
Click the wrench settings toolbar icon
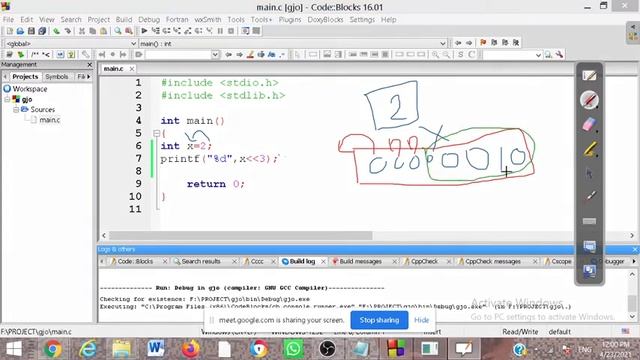coord(559,54)
